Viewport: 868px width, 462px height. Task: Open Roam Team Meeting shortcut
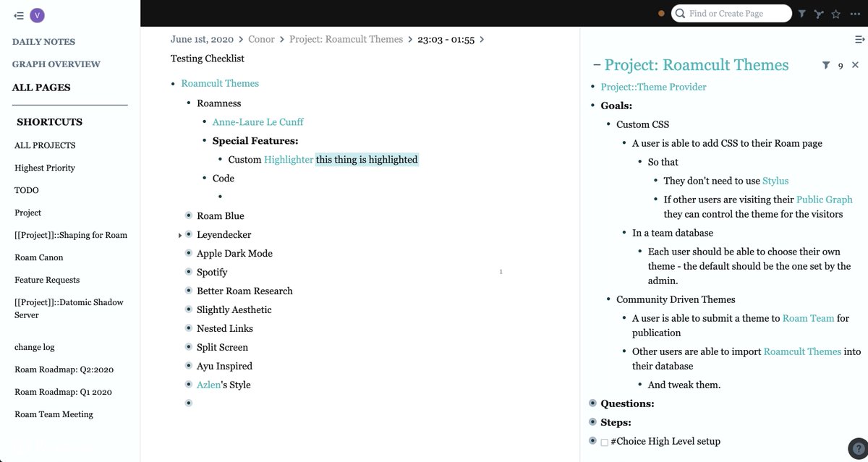(x=54, y=414)
